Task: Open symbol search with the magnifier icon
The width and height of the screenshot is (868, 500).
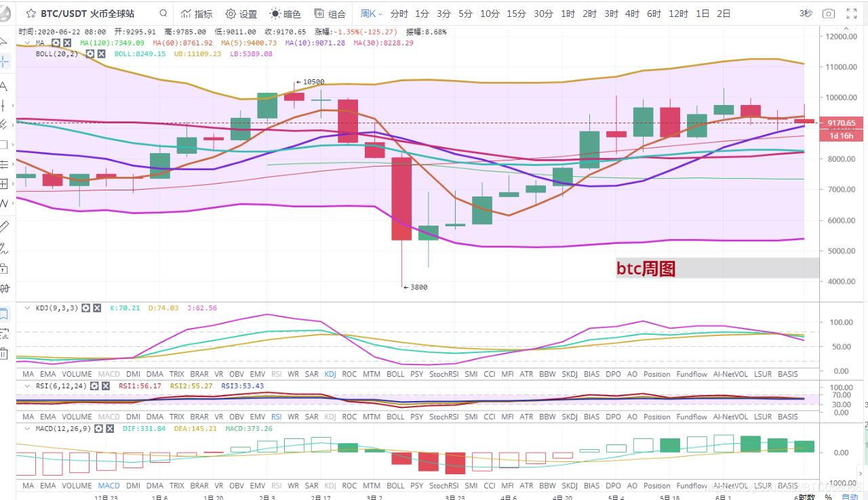Action: click(x=163, y=14)
